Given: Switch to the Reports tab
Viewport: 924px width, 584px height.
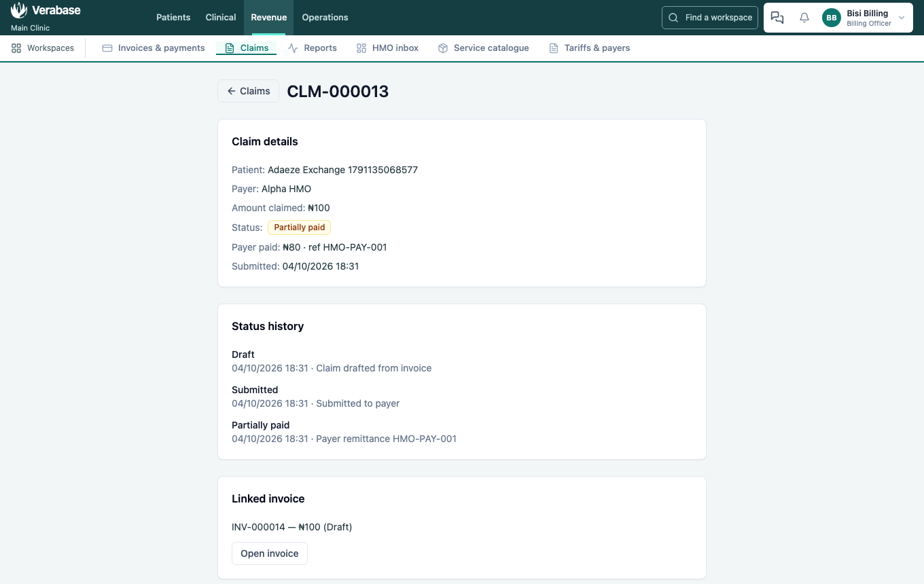Looking at the screenshot, I should [313, 48].
